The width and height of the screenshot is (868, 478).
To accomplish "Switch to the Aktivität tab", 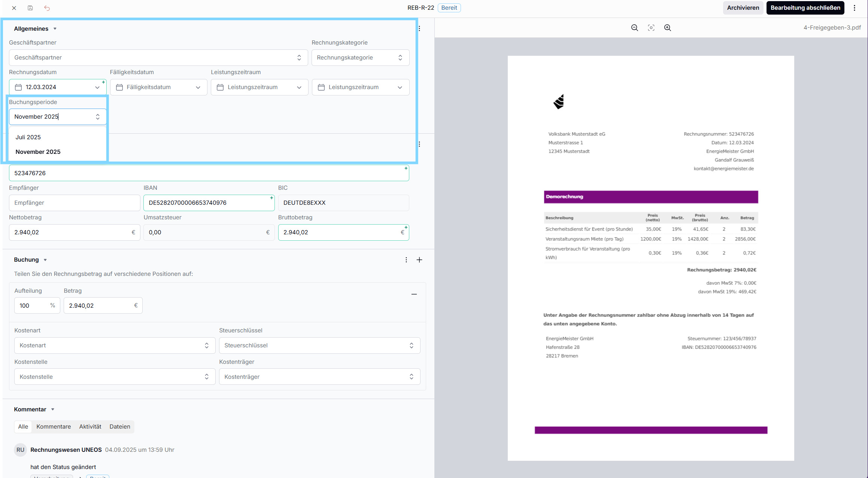I will [x=90, y=427].
